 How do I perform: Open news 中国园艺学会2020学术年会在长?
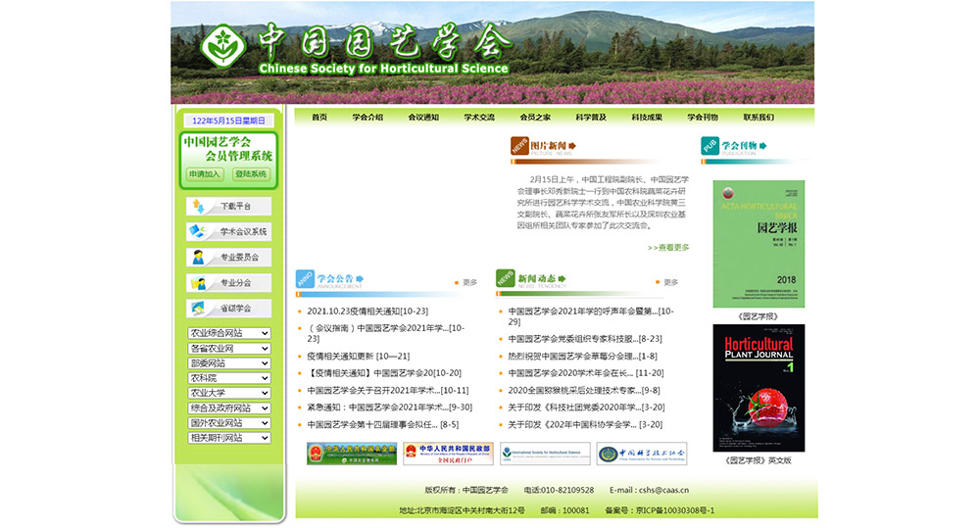pos(586,373)
